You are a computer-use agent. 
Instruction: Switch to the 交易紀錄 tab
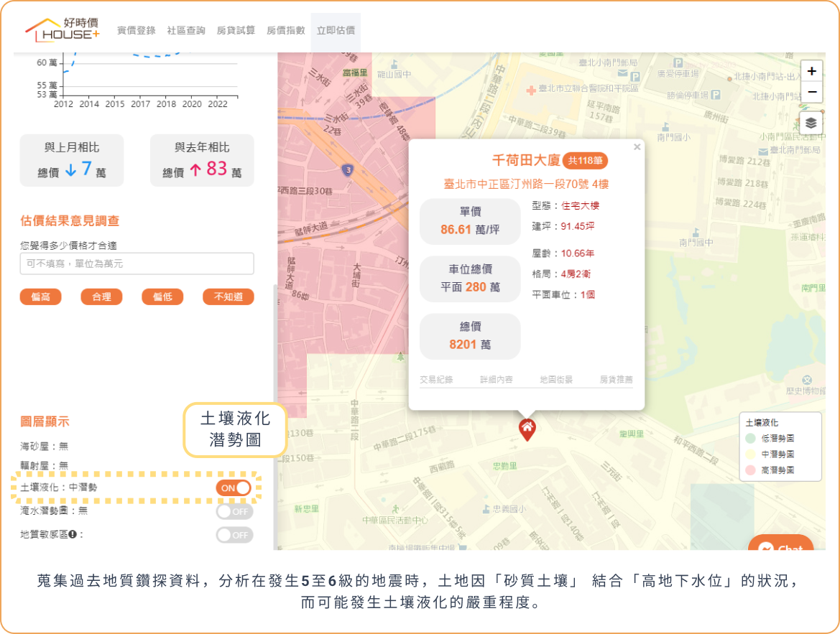pos(436,379)
